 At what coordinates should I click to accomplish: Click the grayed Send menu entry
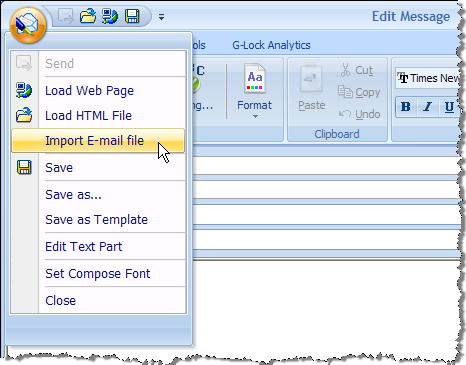point(98,63)
